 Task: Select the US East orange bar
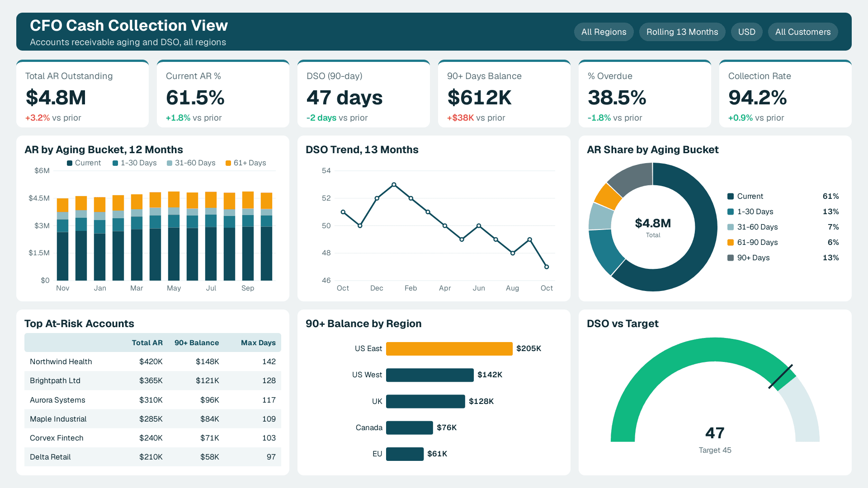449,348
